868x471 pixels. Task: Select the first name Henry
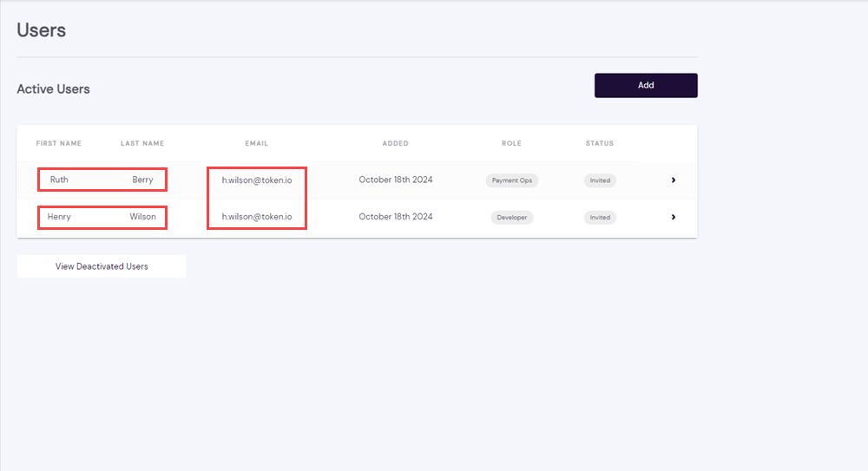(59, 216)
